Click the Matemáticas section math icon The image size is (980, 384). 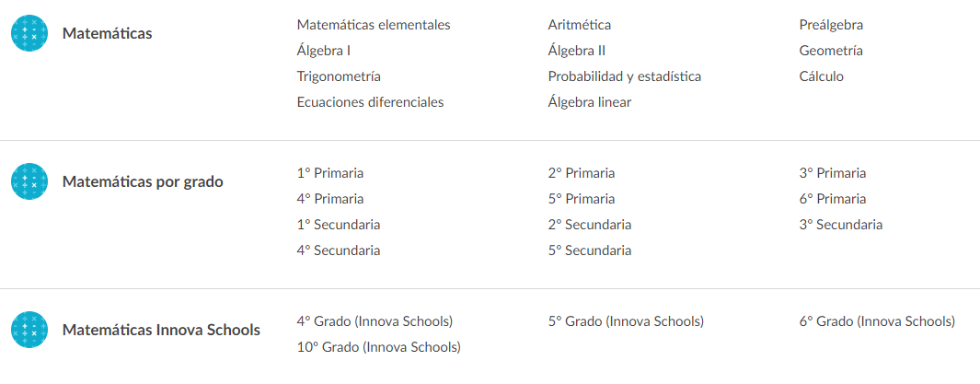click(x=29, y=33)
